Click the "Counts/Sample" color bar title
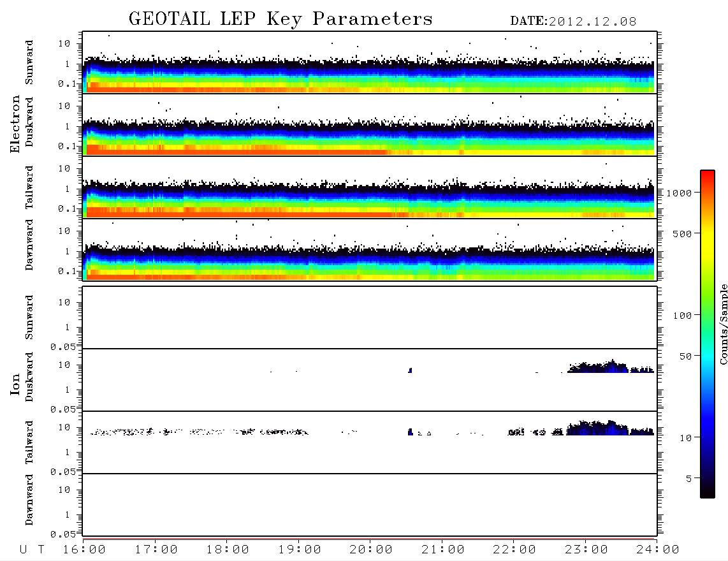Image resolution: width=728 pixels, height=561 pixels. click(x=723, y=324)
